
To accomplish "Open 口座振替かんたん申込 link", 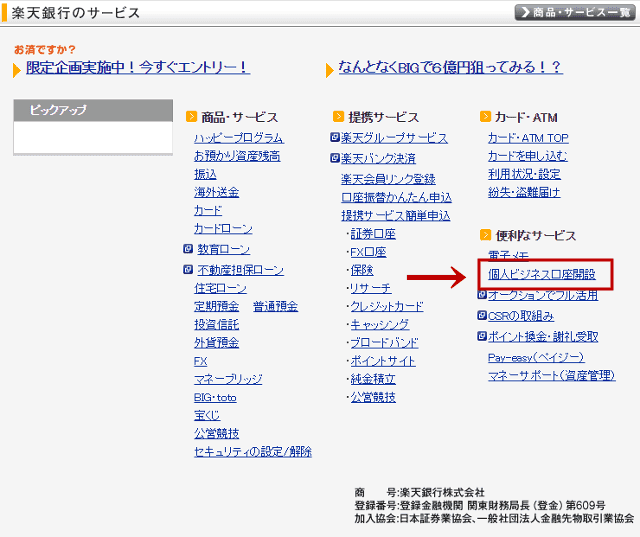I will pos(396,197).
